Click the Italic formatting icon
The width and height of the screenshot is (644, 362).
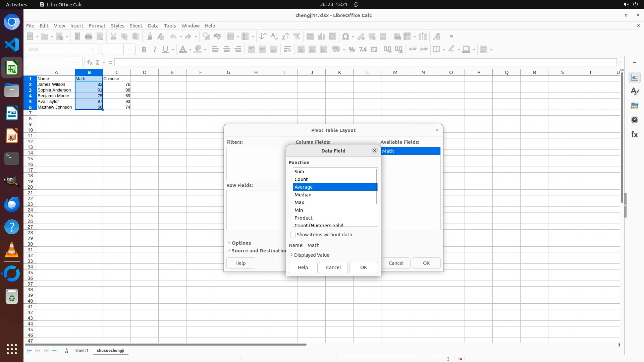coord(155,50)
